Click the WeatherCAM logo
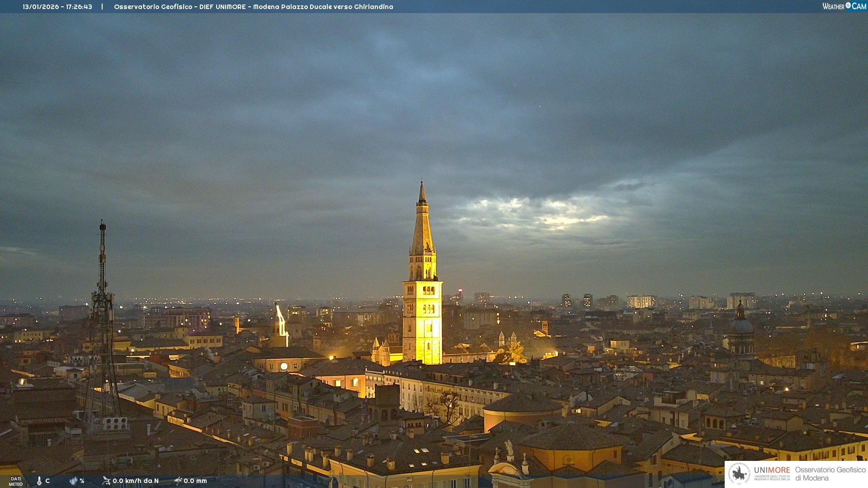 844,6
